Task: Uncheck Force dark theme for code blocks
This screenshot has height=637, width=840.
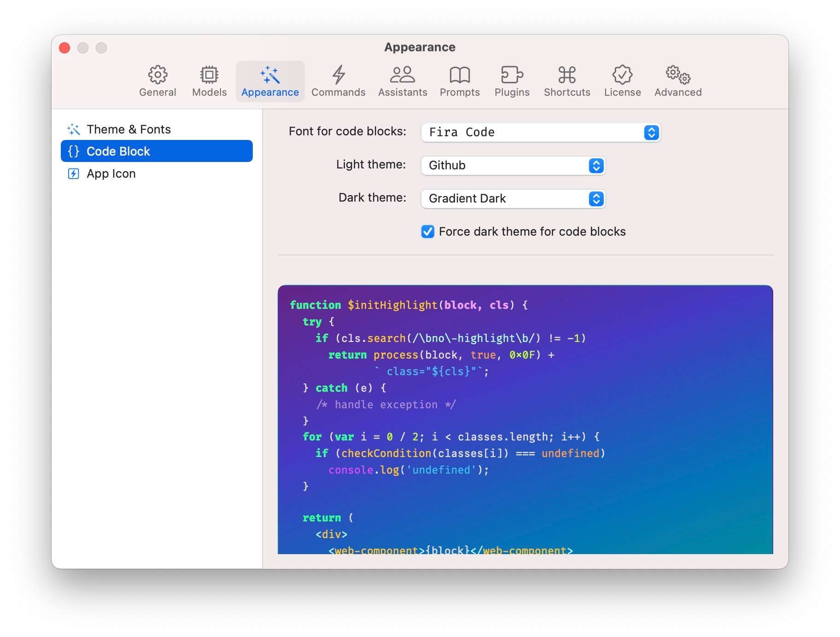Action: pos(428,232)
